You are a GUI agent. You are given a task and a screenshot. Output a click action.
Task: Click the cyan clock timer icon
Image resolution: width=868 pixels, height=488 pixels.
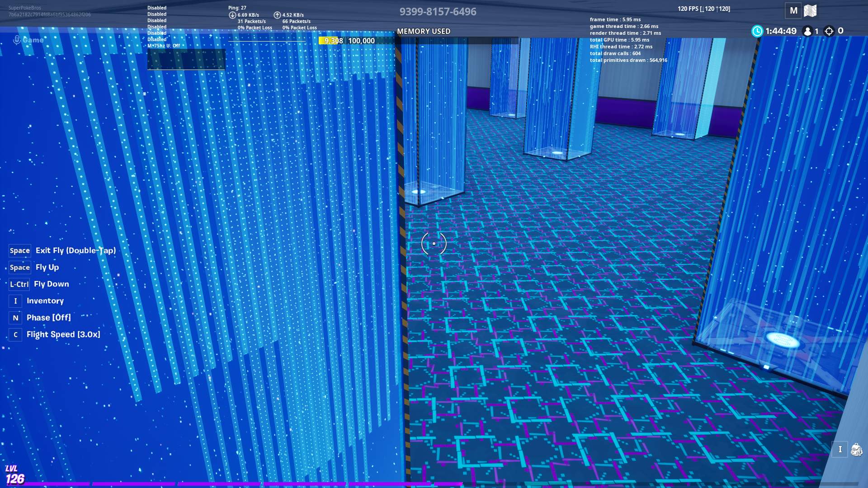coord(757,31)
